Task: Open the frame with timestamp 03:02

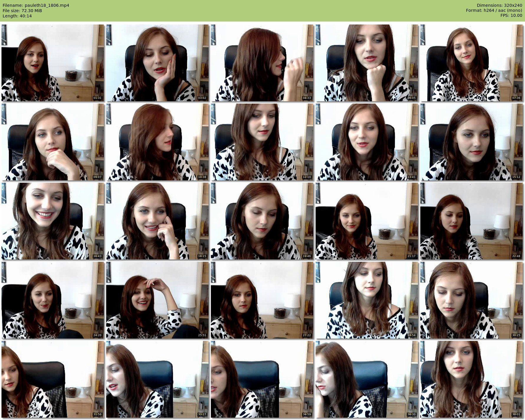Action: click(x=157, y=63)
